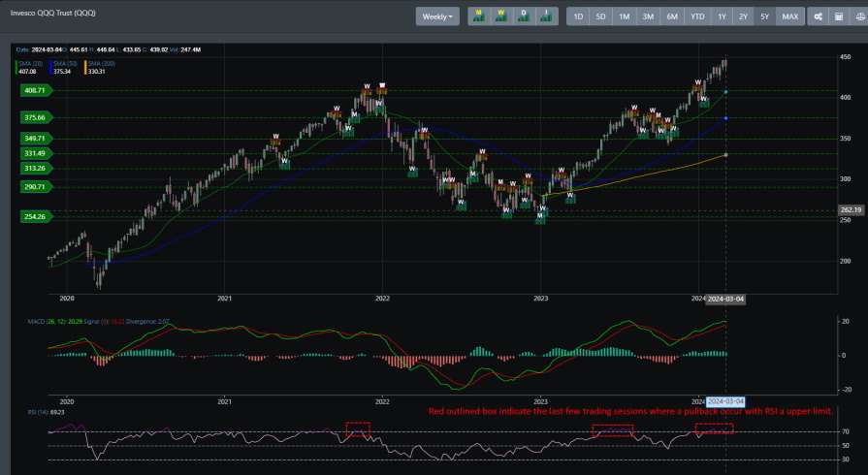Click the SMA (20) legend entry

[29, 68]
